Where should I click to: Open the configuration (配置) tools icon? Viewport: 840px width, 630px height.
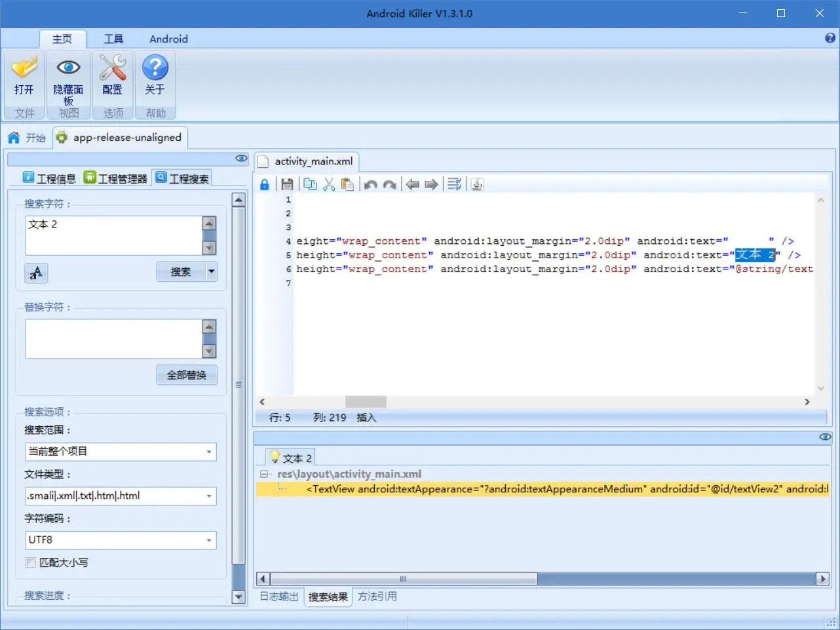point(112,68)
